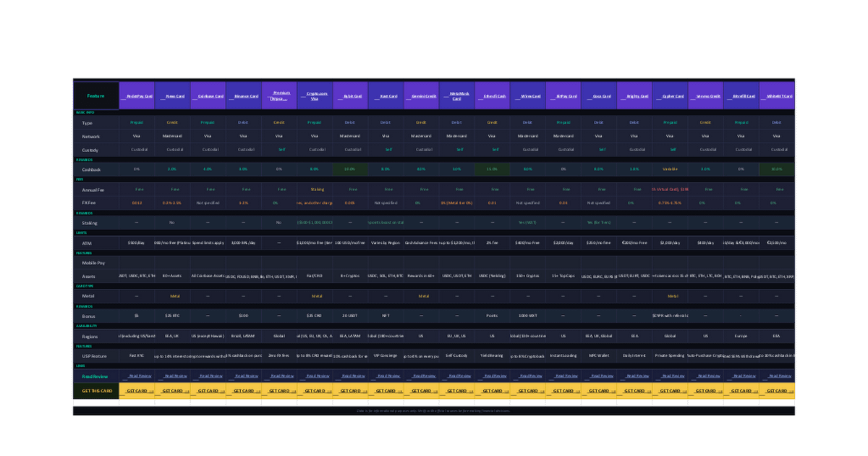This screenshot has height=456, width=868.
Task: Open the MetaMask Card header link
Action: pos(459,96)
